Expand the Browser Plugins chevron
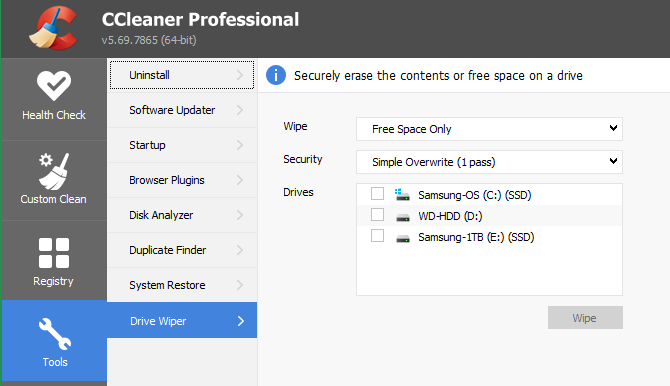This screenshot has width=670, height=386. pyautogui.click(x=240, y=180)
